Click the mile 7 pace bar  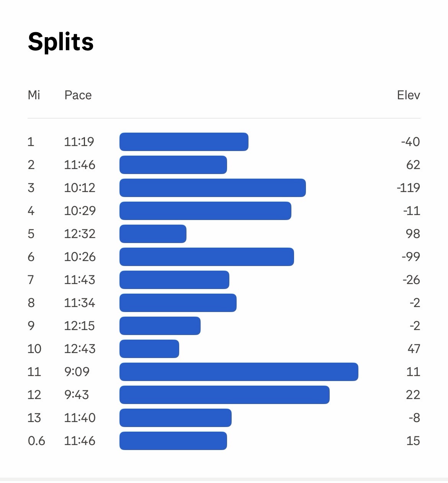pos(174,280)
